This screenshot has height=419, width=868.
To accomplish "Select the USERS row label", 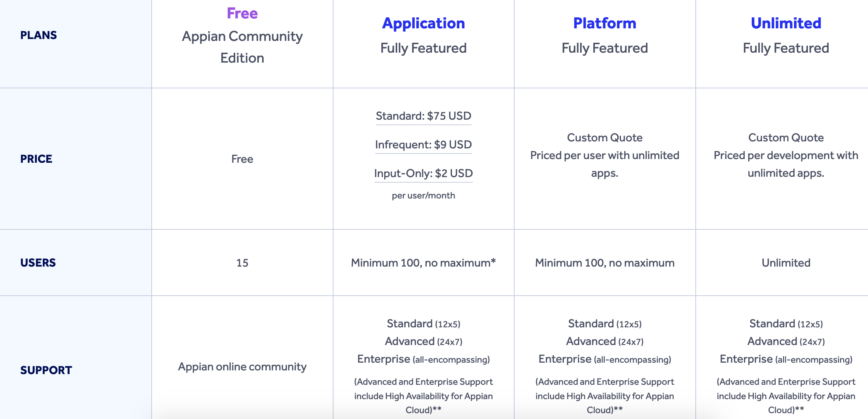I will (x=38, y=263).
